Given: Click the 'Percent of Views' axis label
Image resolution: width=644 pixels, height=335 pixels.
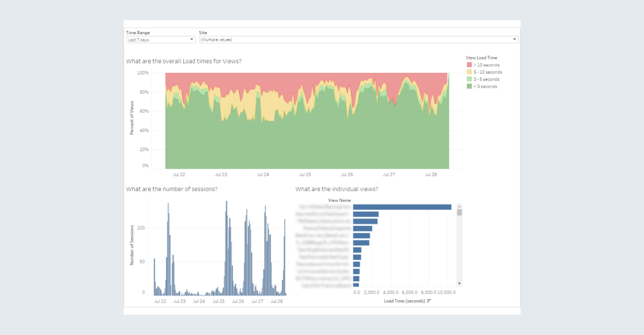Looking at the screenshot, I should [x=131, y=119].
